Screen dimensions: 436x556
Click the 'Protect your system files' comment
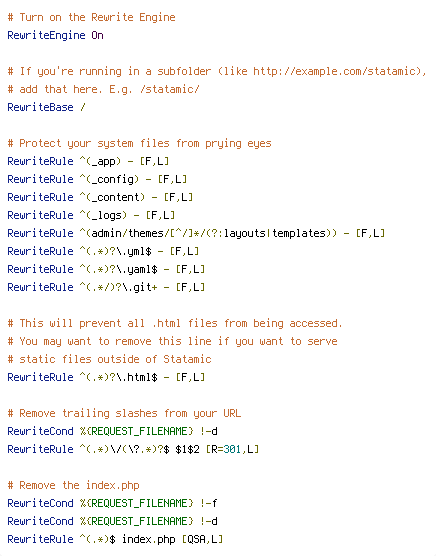pyautogui.click(x=139, y=143)
